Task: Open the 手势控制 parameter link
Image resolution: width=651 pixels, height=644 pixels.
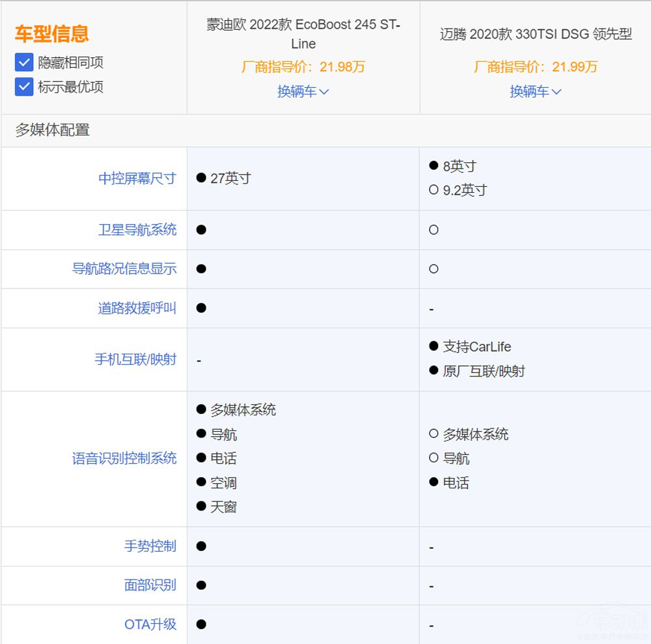Action: point(150,546)
